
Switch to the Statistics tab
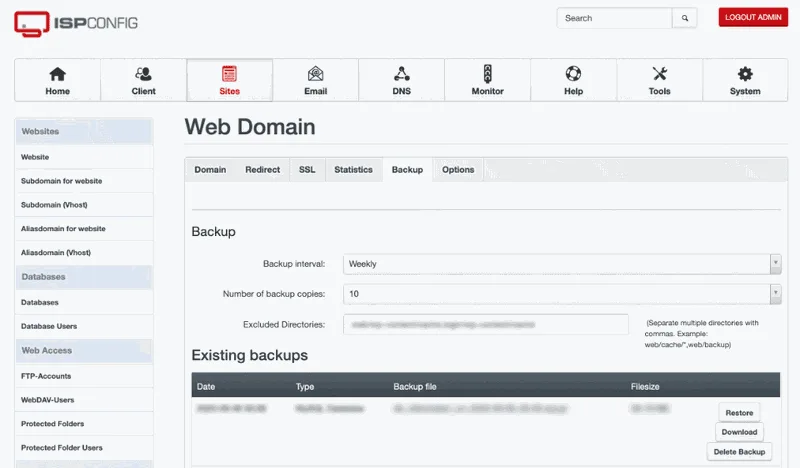[353, 169]
